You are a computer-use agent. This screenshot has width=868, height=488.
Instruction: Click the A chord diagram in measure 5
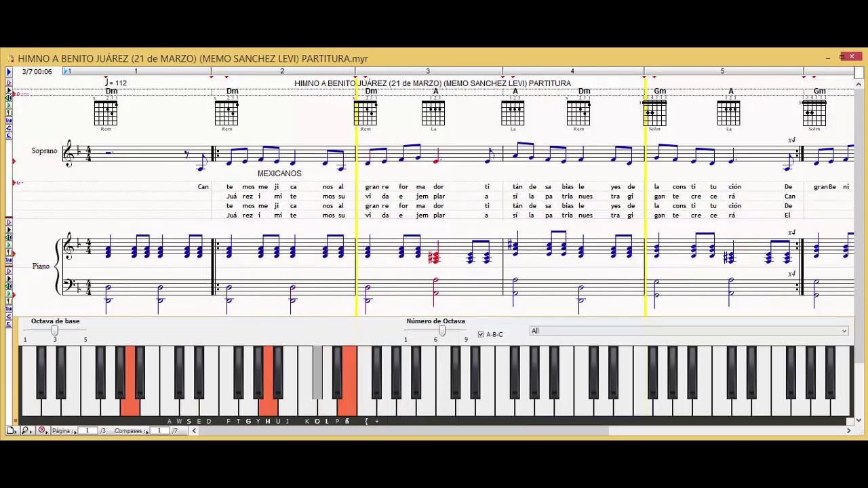point(729,112)
